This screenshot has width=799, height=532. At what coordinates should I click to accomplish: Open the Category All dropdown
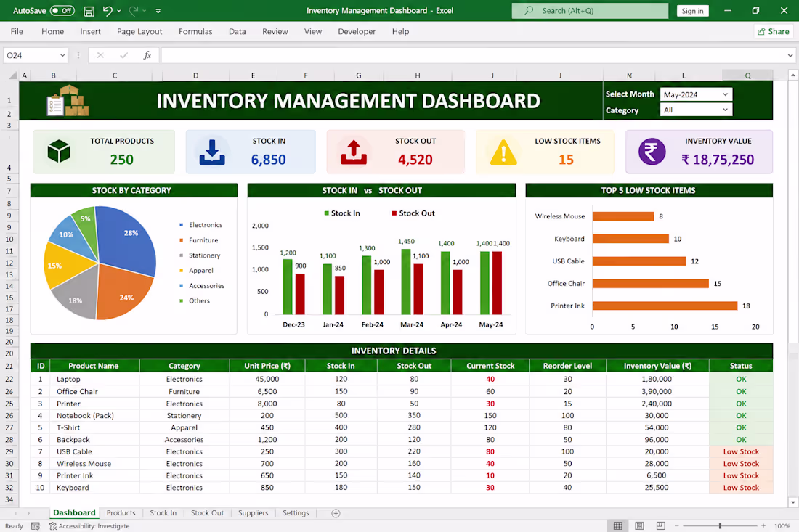click(696, 110)
